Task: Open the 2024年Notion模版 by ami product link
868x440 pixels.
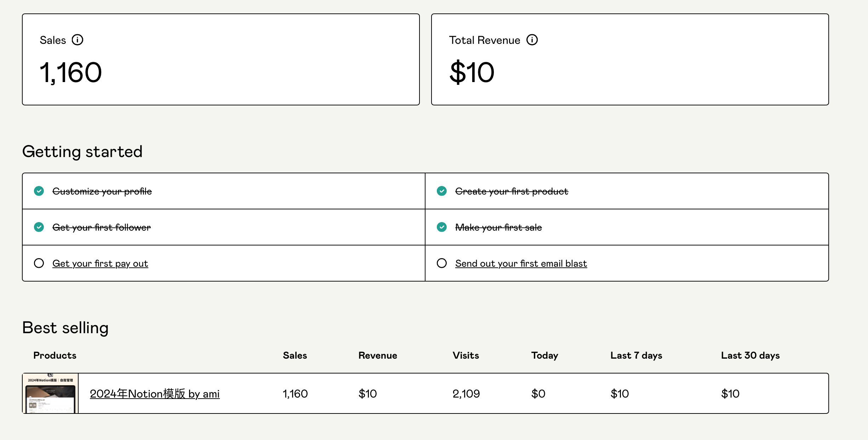Action: [x=155, y=394]
